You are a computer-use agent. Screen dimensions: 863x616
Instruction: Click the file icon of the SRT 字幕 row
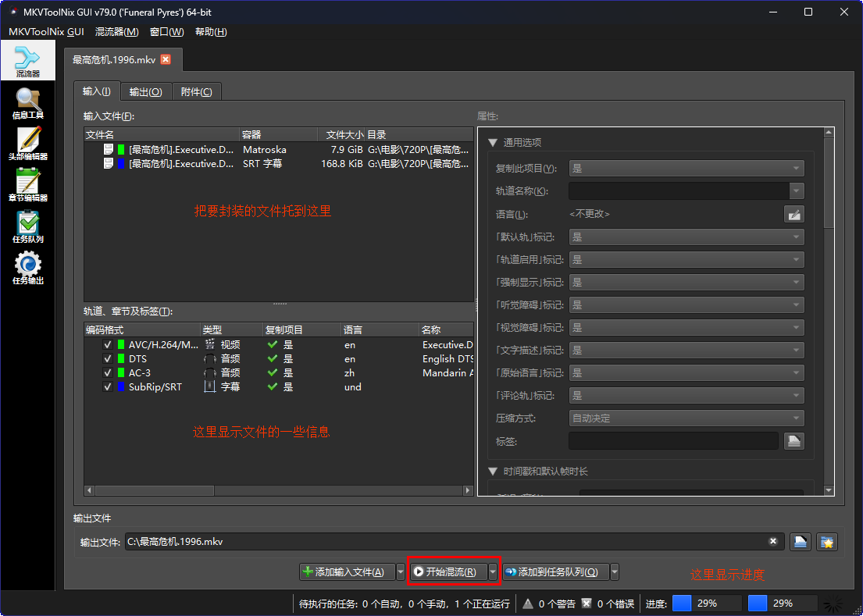(109, 163)
